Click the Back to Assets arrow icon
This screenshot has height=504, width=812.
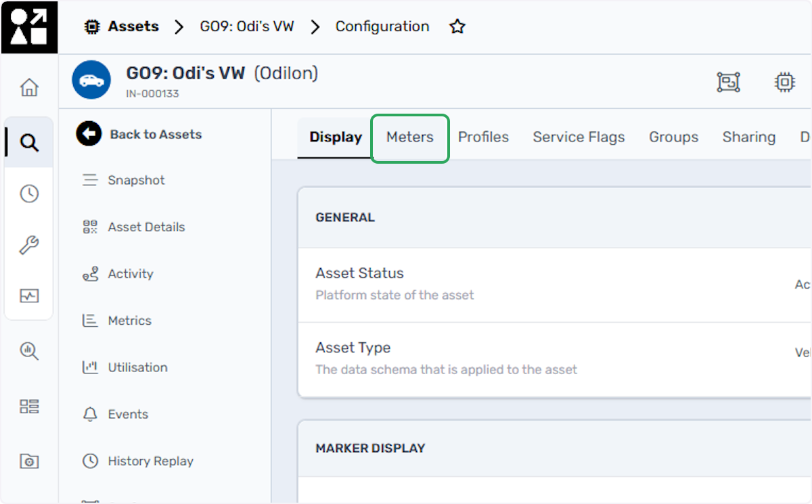click(89, 134)
